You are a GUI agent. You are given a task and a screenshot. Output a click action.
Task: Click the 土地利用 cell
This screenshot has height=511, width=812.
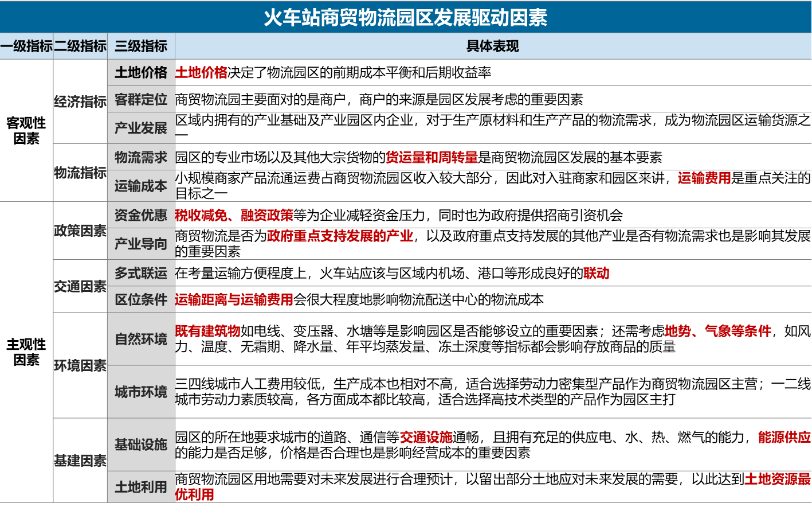tap(141, 487)
